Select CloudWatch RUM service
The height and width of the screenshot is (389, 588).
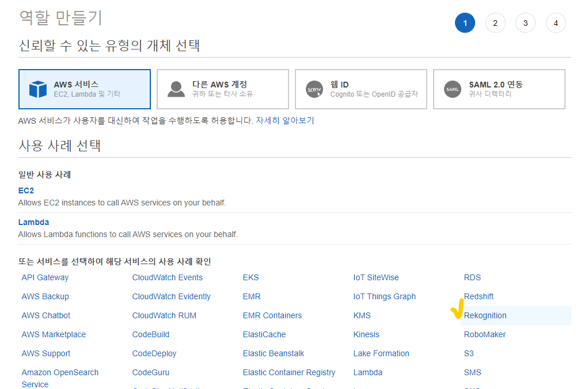(x=164, y=315)
